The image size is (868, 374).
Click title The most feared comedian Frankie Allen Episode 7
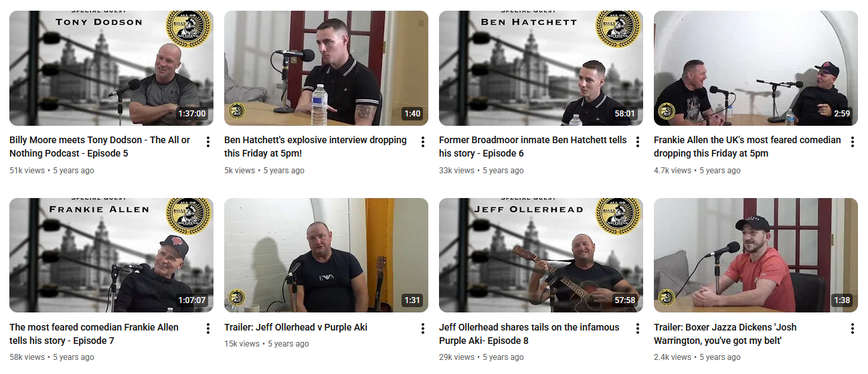94,334
